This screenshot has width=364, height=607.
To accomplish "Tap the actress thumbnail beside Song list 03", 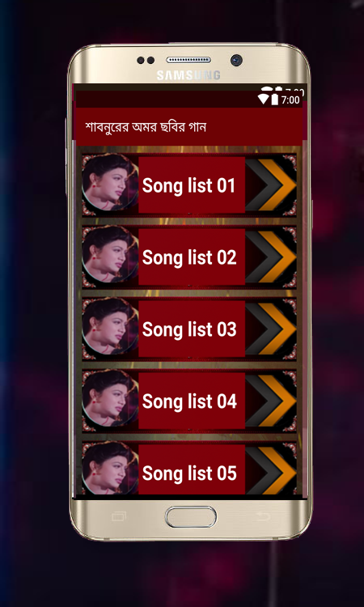I will pos(110,326).
